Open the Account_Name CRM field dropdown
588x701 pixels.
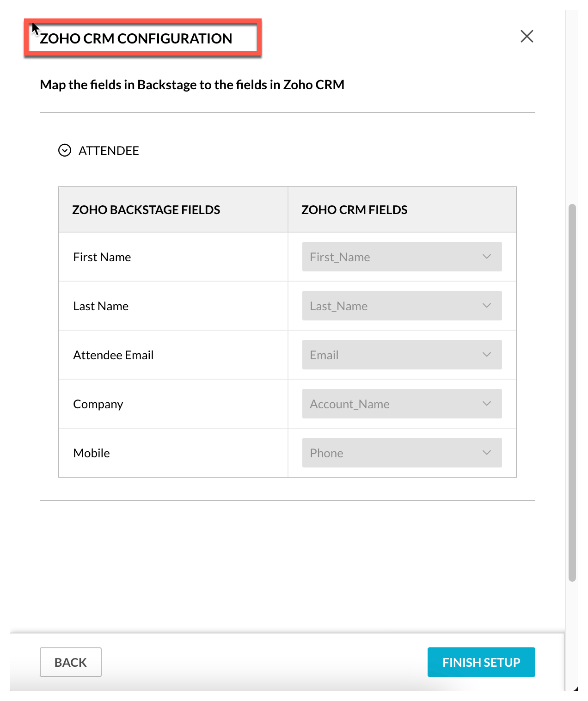[401, 404]
